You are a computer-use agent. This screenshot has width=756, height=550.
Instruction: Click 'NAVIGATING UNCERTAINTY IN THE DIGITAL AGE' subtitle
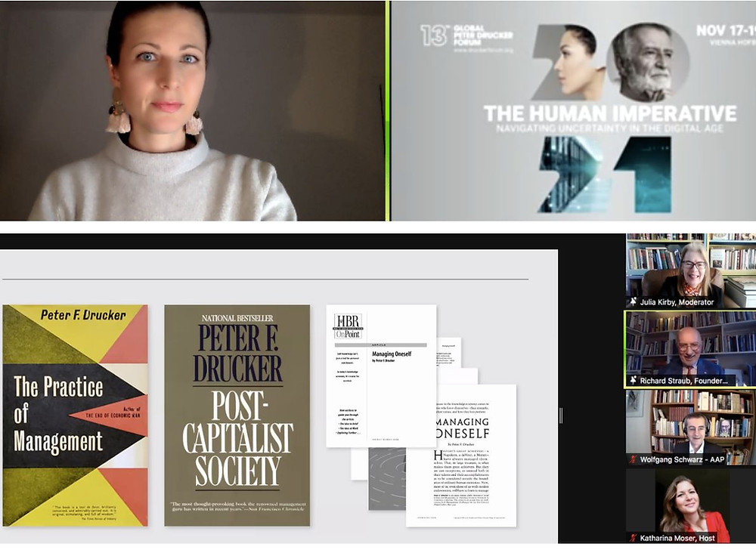click(610, 128)
